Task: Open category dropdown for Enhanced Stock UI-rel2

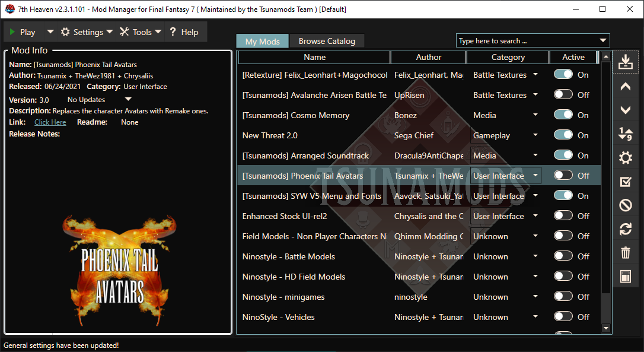Action: (535, 216)
